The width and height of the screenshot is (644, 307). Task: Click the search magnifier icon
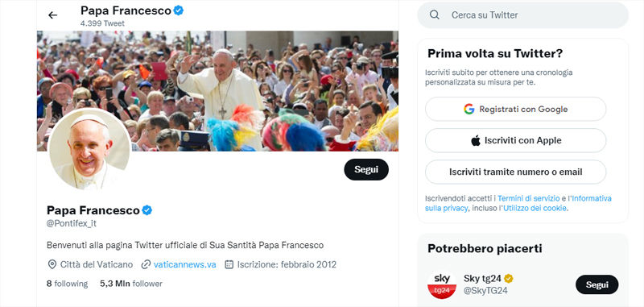pos(435,15)
